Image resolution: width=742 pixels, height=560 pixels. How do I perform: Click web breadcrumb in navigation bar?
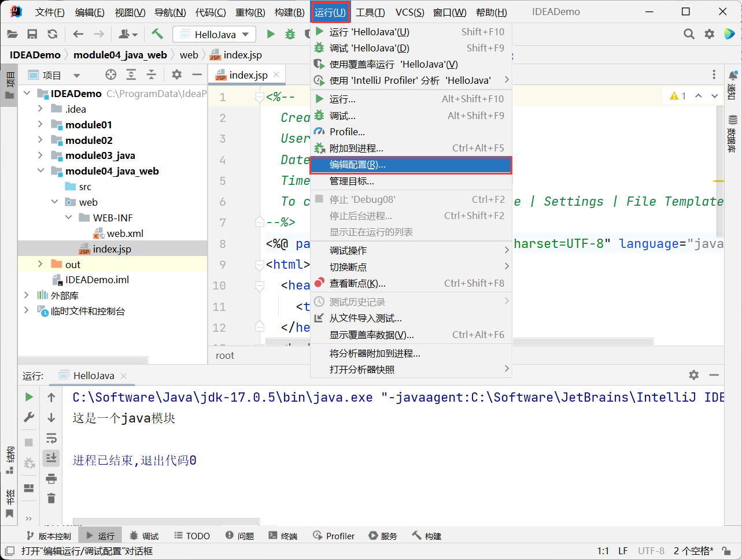pos(189,55)
